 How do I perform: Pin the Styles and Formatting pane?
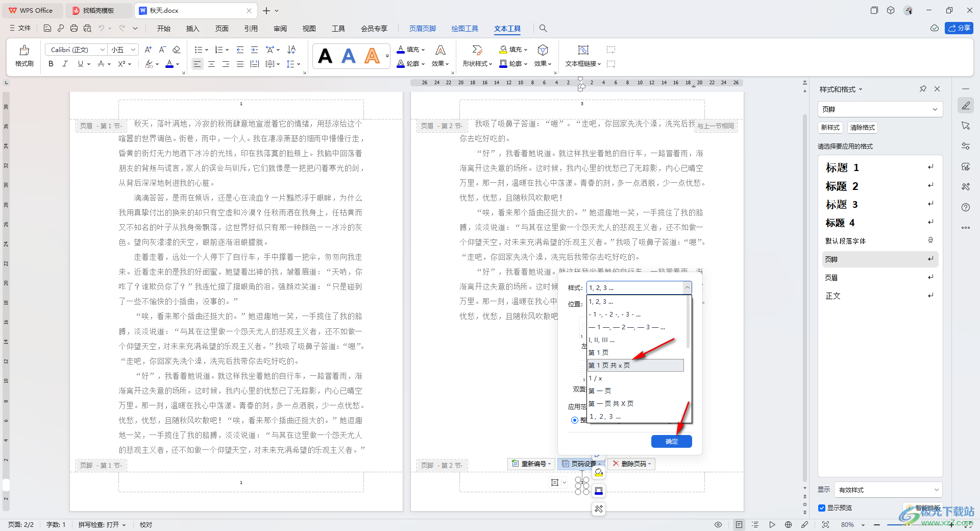[923, 89]
